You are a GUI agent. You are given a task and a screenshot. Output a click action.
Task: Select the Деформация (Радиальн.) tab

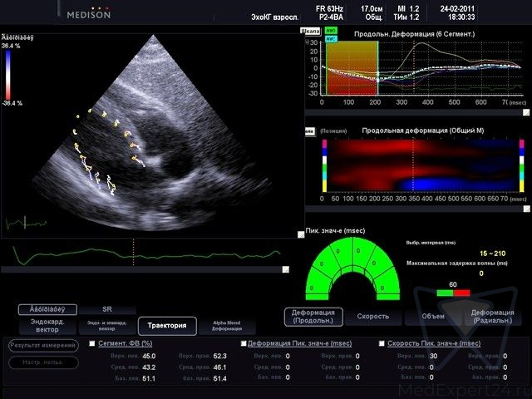click(492, 316)
